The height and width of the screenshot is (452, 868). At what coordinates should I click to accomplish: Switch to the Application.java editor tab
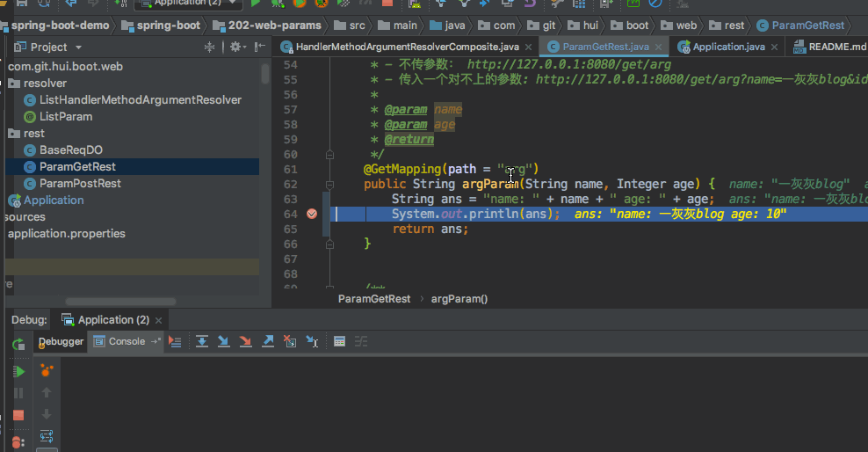click(728, 47)
